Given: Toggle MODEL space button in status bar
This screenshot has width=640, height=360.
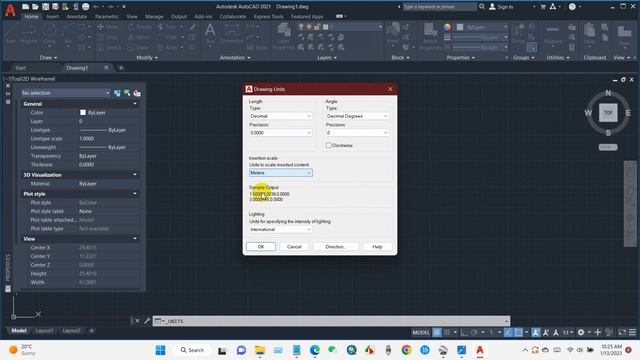Looking at the screenshot, I should click(421, 332).
